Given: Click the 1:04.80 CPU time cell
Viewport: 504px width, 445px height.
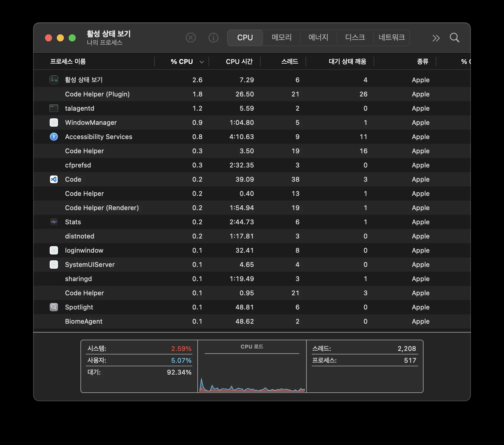Looking at the screenshot, I should [x=242, y=122].
